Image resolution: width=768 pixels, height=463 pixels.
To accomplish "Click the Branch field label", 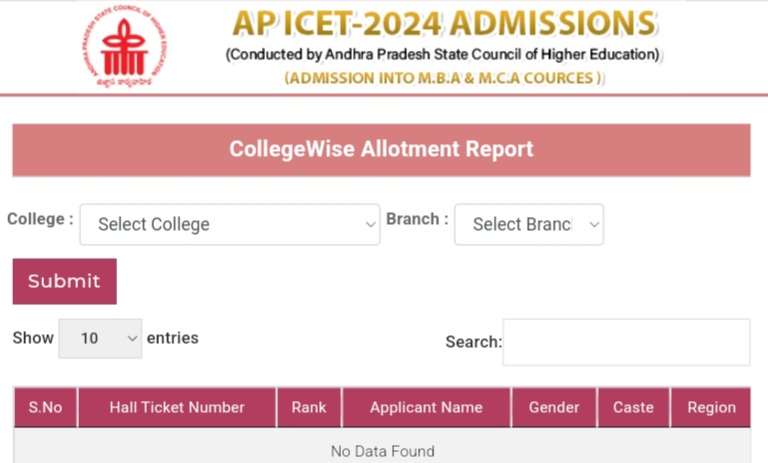I will tap(417, 219).
